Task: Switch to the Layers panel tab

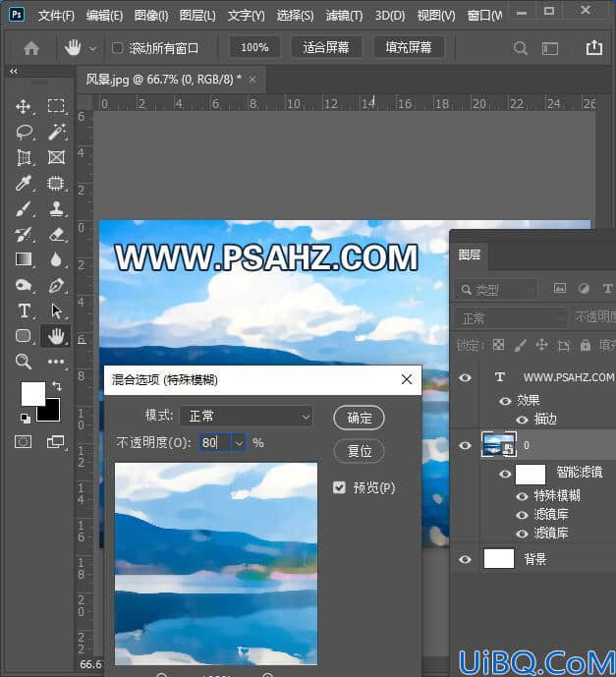Action: tap(470, 255)
